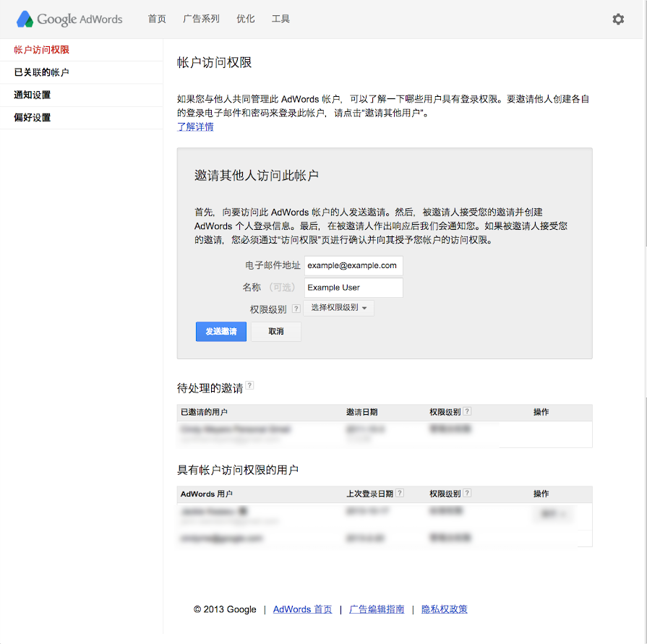This screenshot has width=647, height=644.
Task: Open 通知设置 in the sidebar
Action: point(33,95)
